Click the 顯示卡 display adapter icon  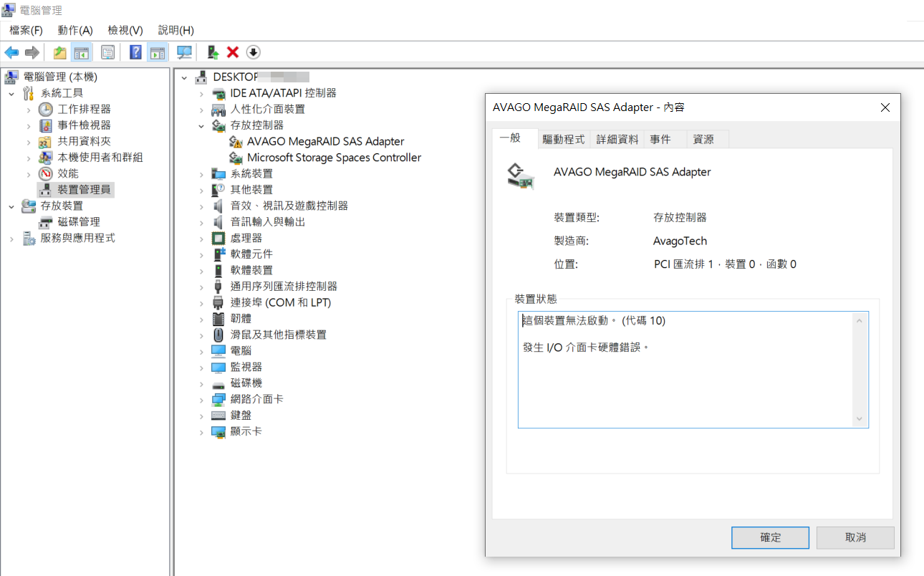(219, 431)
